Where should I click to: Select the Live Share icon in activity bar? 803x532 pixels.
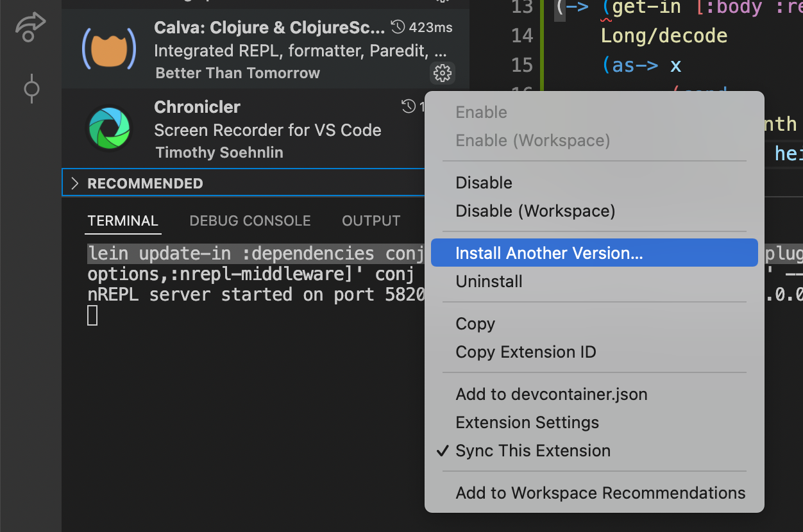point(30,27)
